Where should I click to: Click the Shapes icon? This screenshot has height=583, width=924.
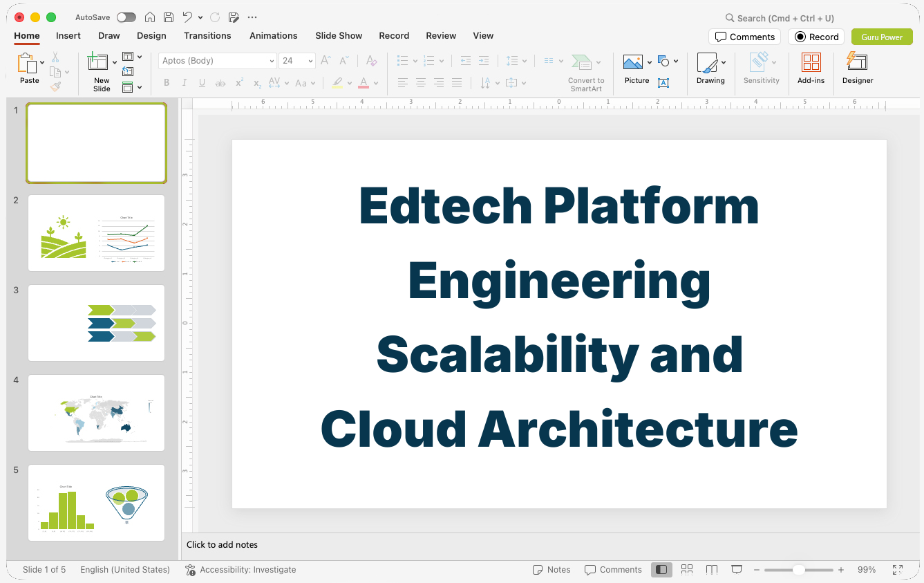664,61
